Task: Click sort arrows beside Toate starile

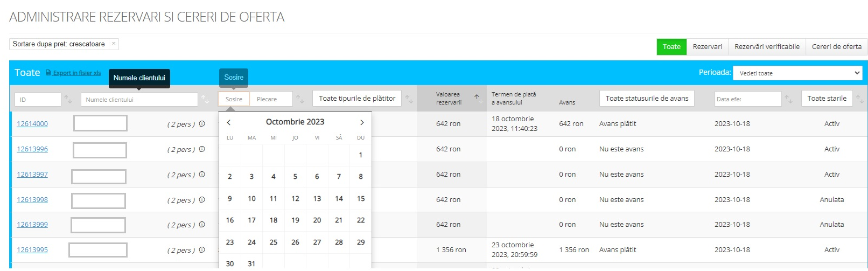Action: (860, 99)
